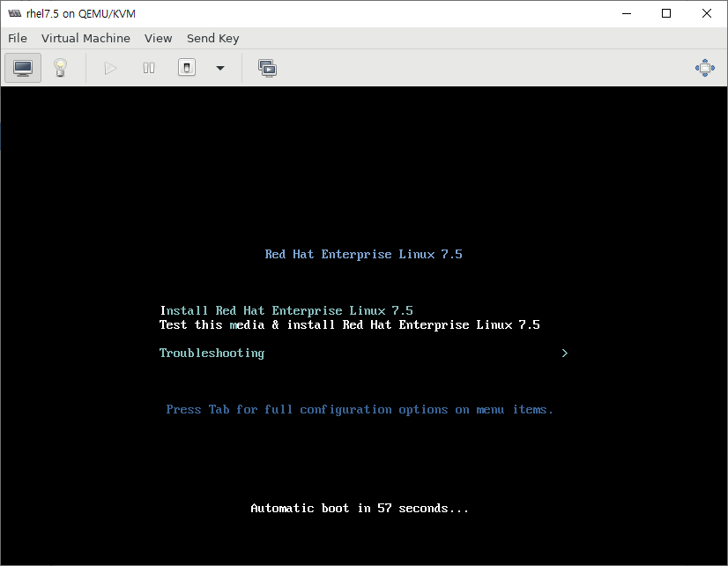Viewport: 728px width, 566px height.
Task: Open the File menu
Action: pos(18,39)
